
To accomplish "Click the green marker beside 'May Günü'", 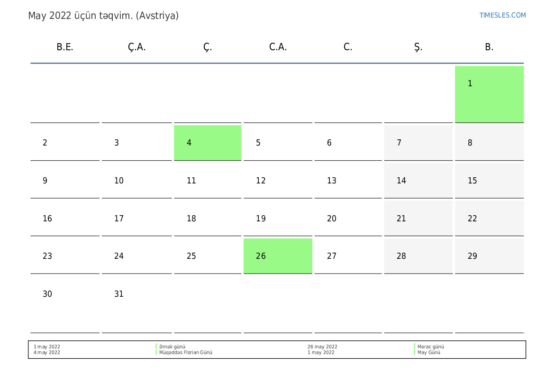I will 415,352.
